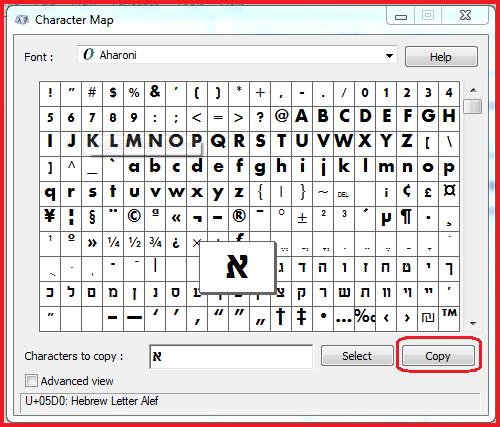Click the Aharoni font combo box

pyautogui.click(x=237, y=55)
